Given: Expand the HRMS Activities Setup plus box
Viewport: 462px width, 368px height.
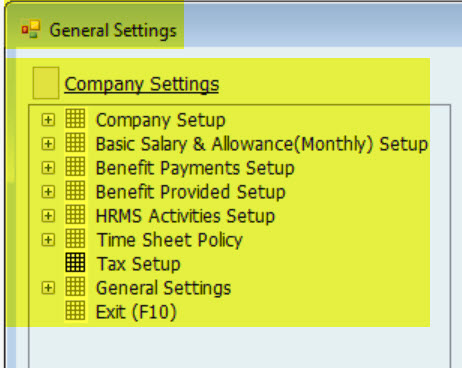Looking at the screenshot, I should click(x=48, y=216).
